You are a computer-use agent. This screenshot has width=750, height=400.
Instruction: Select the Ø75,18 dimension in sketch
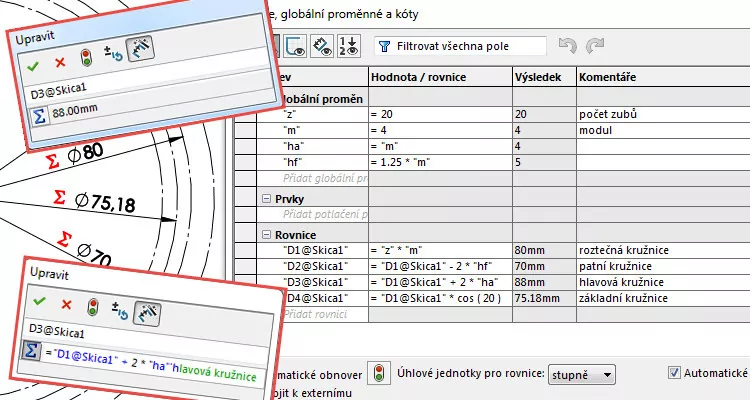click(x=105, y=203)
